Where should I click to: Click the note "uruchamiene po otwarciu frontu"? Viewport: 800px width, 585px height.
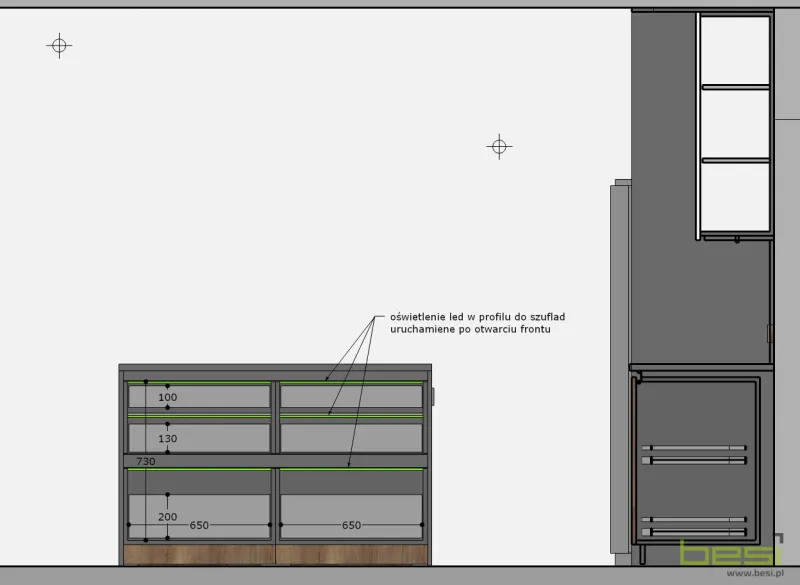click(x=470, y=329)
